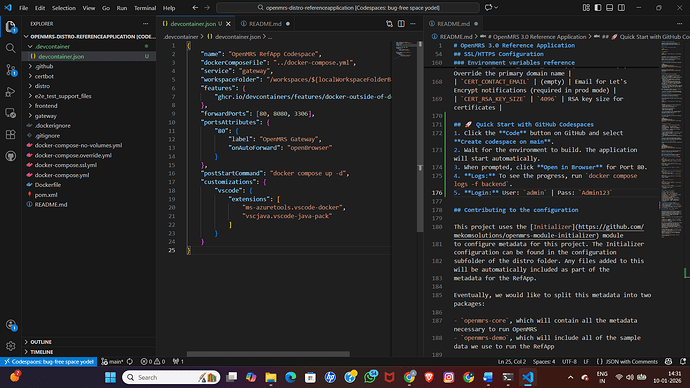Close the devcontainer.json tab
Viewport: 690px width, 388px height.
click(228, 24)
